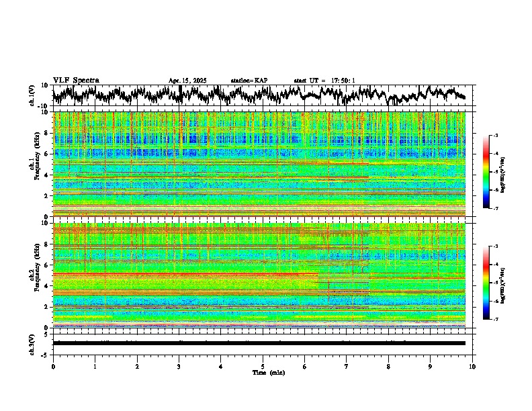Click the "ch.1(V)" axis label
532x411 pixels.
point(32,95)
